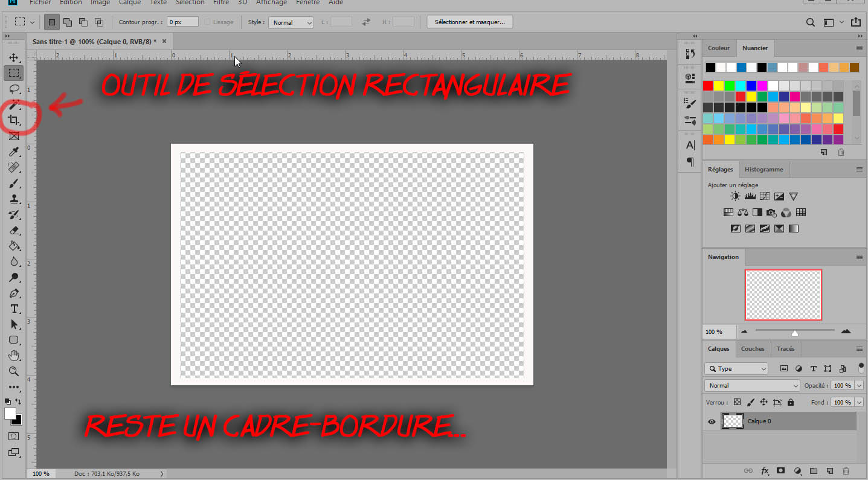
Task: Open the layer blend mode dropdown
Action: [x=752, y=385]
